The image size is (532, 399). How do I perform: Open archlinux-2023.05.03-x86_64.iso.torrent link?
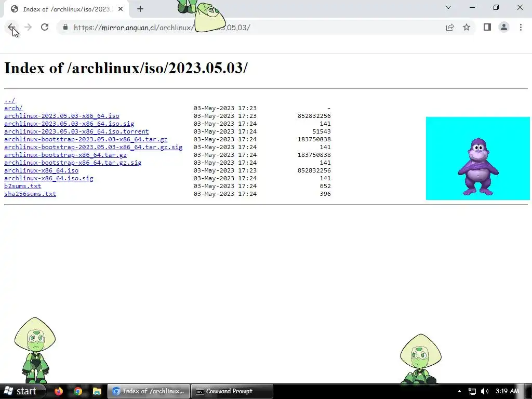76,131
